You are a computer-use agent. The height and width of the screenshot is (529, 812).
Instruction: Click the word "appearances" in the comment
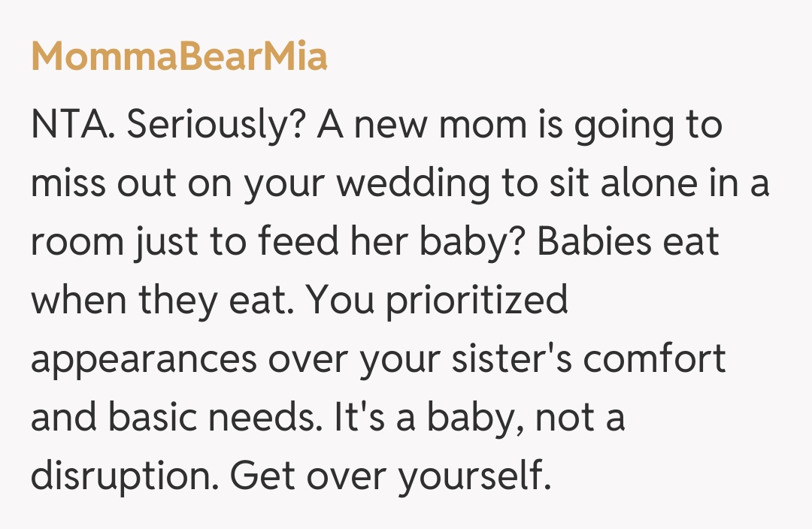pyautogui.click(x=144, y=359)
